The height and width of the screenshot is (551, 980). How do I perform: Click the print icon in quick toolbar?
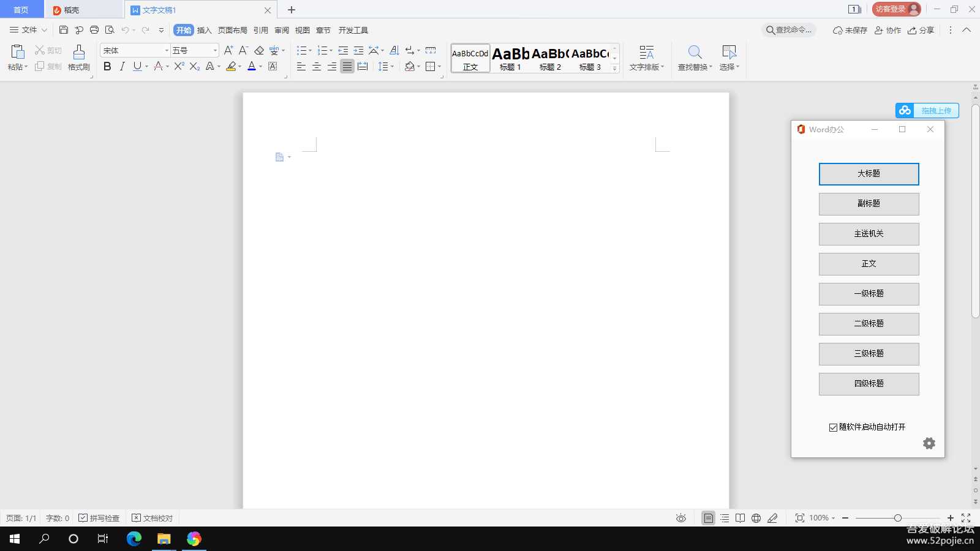coord(94,30)
